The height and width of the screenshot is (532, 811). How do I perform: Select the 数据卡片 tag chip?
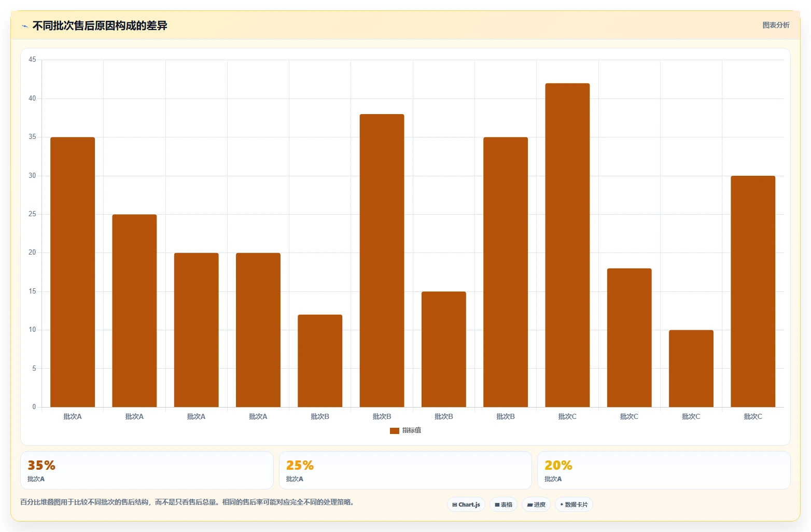tap(574, 505)
